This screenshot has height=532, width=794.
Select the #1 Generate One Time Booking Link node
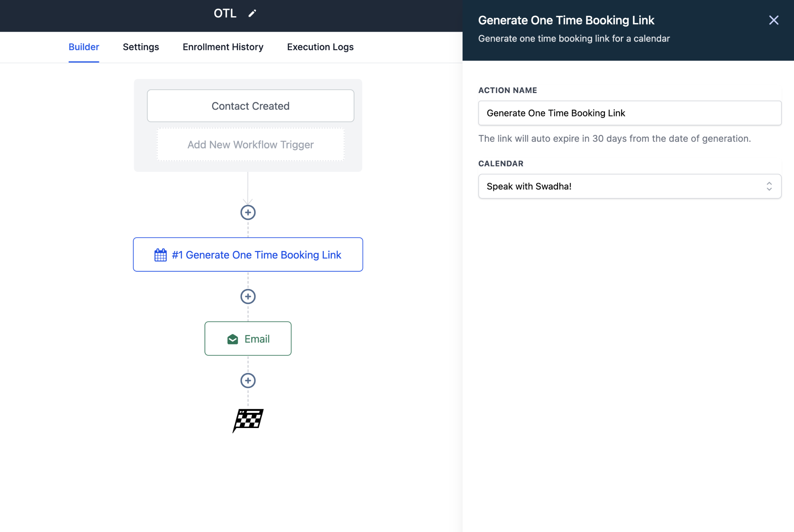coord(248,255)
